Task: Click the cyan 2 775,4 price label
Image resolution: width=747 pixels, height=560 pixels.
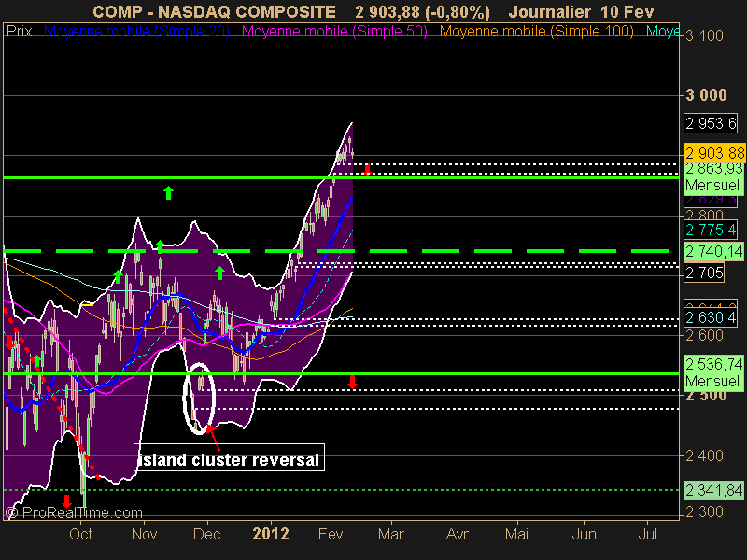Action: click(711, 230)
